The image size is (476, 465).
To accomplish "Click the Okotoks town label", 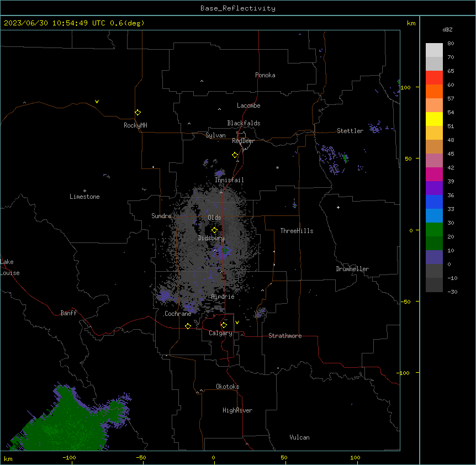I will click(228, 387).
